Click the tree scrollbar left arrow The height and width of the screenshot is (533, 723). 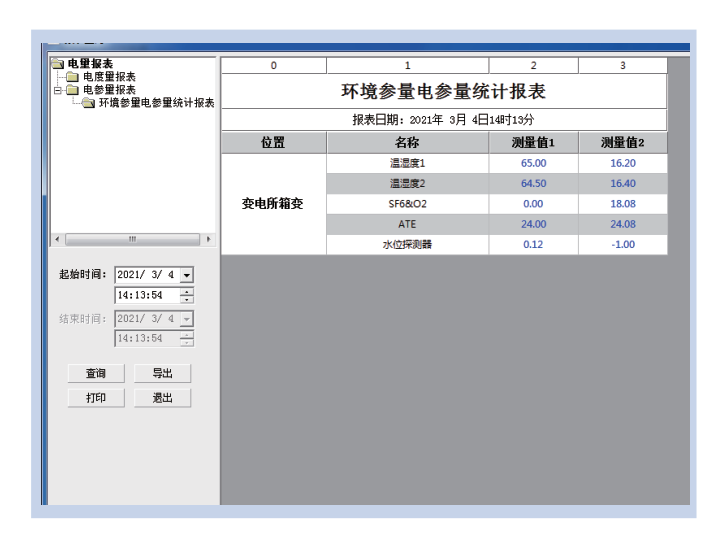tap(56, 239)
